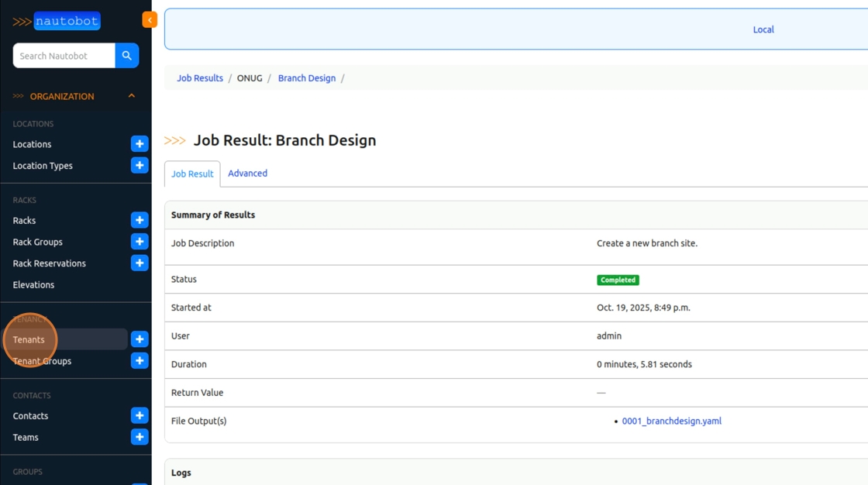
Task: Select the Job Result tab
Action: 192,174
